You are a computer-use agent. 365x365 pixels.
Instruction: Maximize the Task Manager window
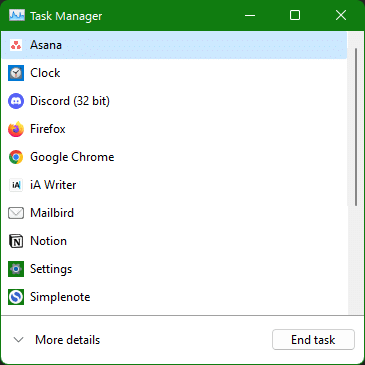click(295, 15)
